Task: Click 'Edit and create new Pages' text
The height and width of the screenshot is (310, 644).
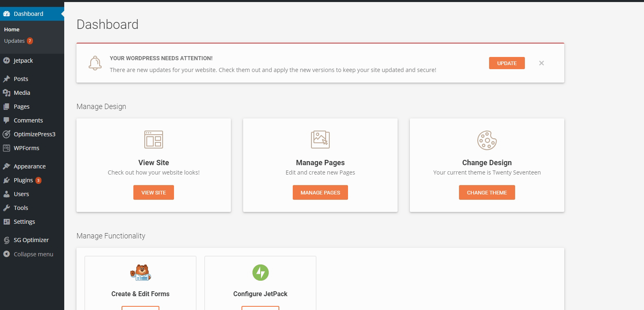Action: (x=320, y=172)
